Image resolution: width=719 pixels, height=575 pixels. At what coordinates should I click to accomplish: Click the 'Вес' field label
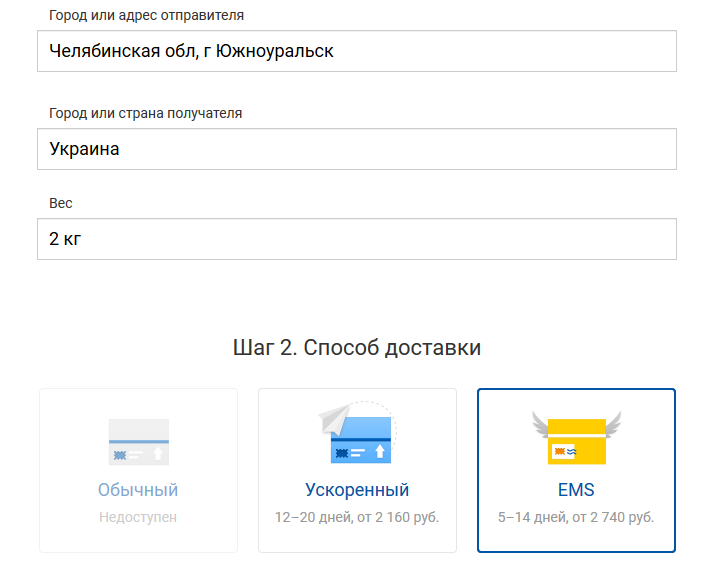coord(61,203)
